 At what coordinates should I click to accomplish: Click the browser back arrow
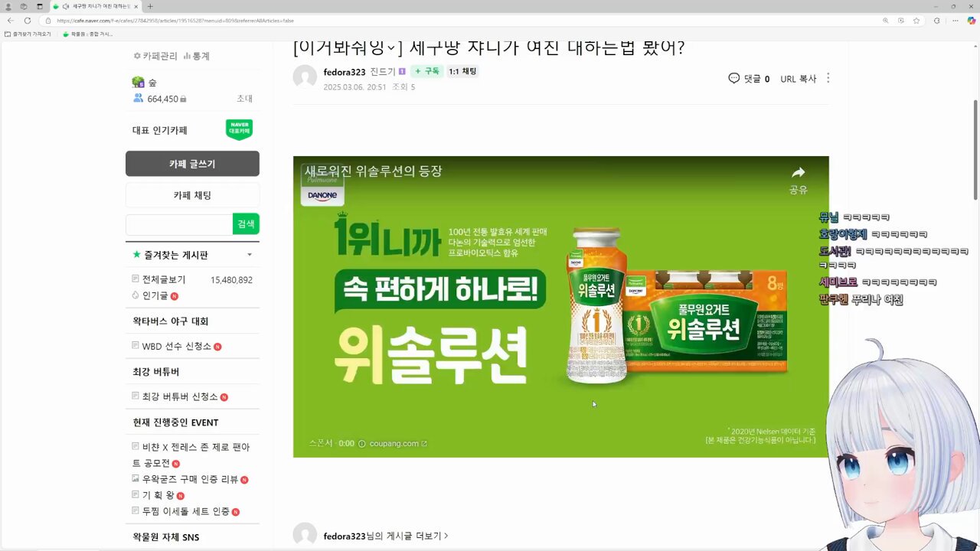pyautogui.click(x=10, y=21)
